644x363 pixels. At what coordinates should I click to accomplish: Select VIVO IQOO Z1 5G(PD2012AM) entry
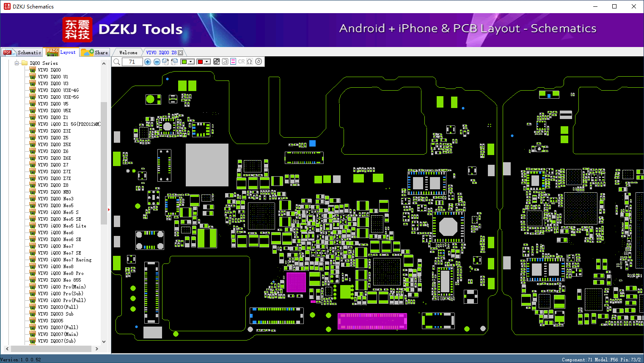(69, 124)
